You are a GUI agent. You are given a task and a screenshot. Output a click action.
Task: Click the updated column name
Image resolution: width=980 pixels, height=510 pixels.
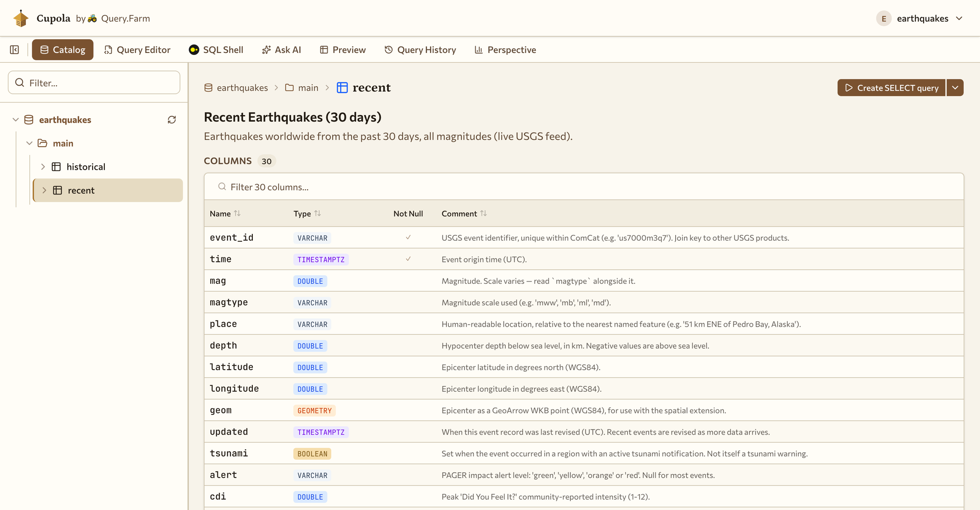pyautogui.click(x=229, y=432)
